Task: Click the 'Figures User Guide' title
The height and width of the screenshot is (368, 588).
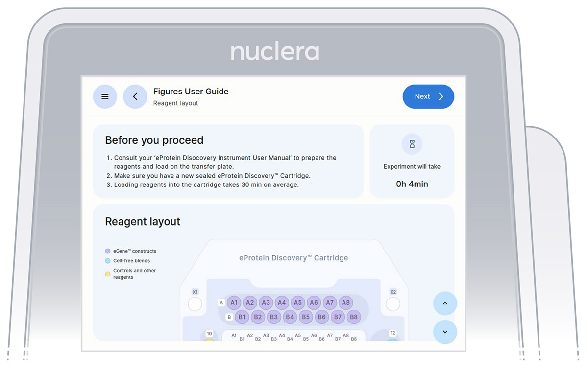Action: (191, 92)
